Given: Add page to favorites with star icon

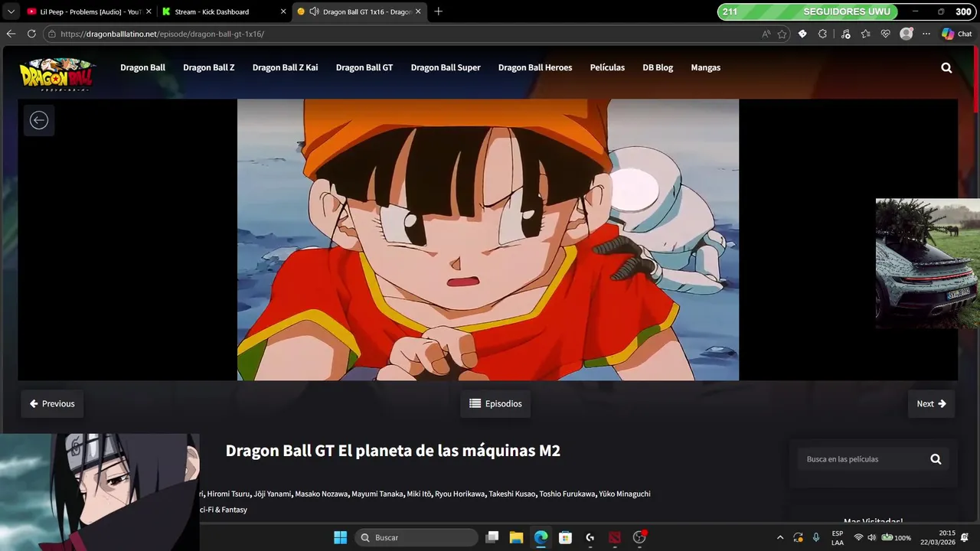Looking at the screenshot, I should (x=782, y=34).
